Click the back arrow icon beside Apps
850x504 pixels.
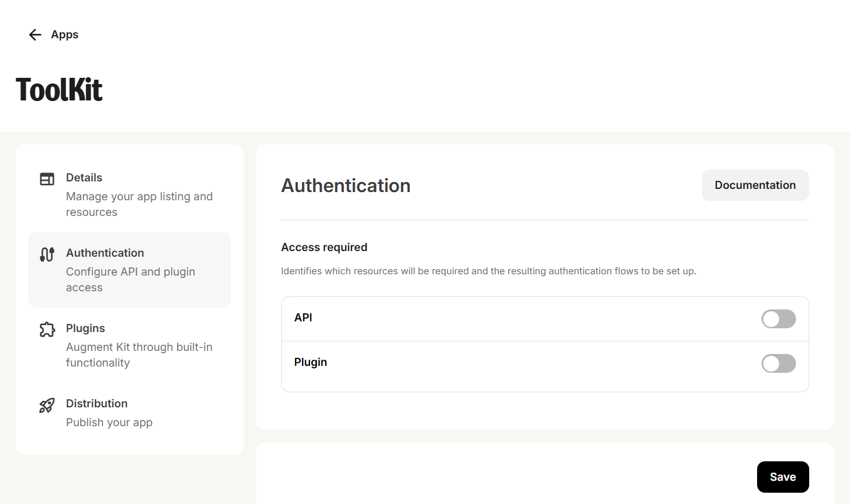point(35,35)
